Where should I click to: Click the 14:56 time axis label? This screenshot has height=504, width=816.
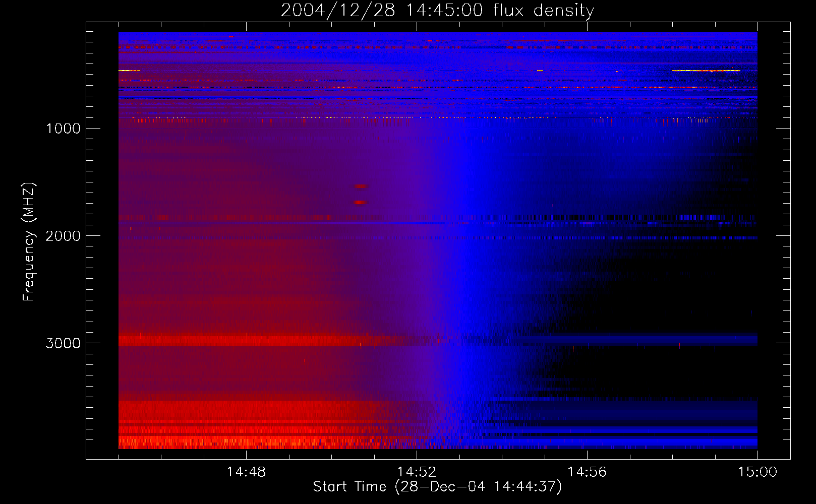click(587, 472)
